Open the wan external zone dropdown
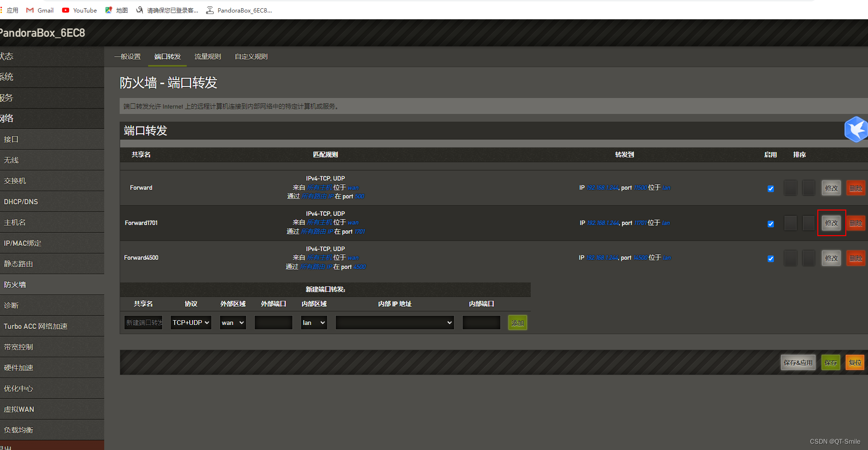The width and height of the screenshot is (868, 450). [233, 323]
